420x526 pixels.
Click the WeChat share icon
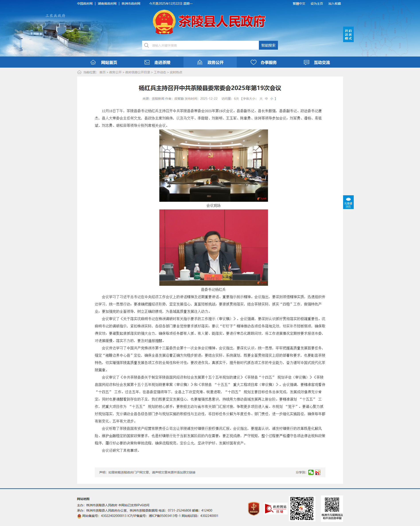click(x=311, y=472)
